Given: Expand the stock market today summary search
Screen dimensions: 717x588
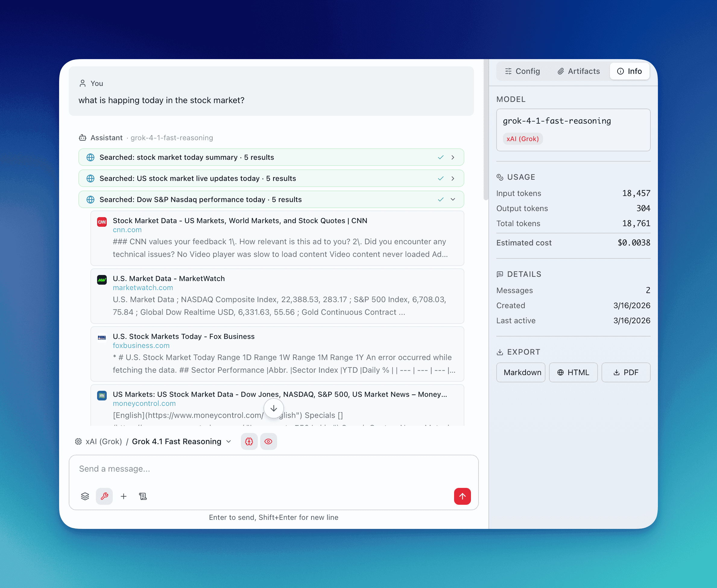Looking at the screenshot, I should point(453,157).
